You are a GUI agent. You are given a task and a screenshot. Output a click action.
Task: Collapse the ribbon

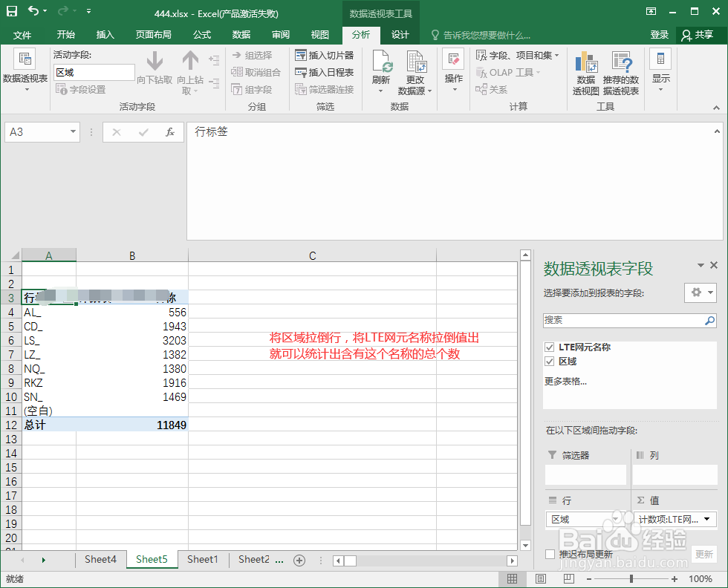click(716, 108)
